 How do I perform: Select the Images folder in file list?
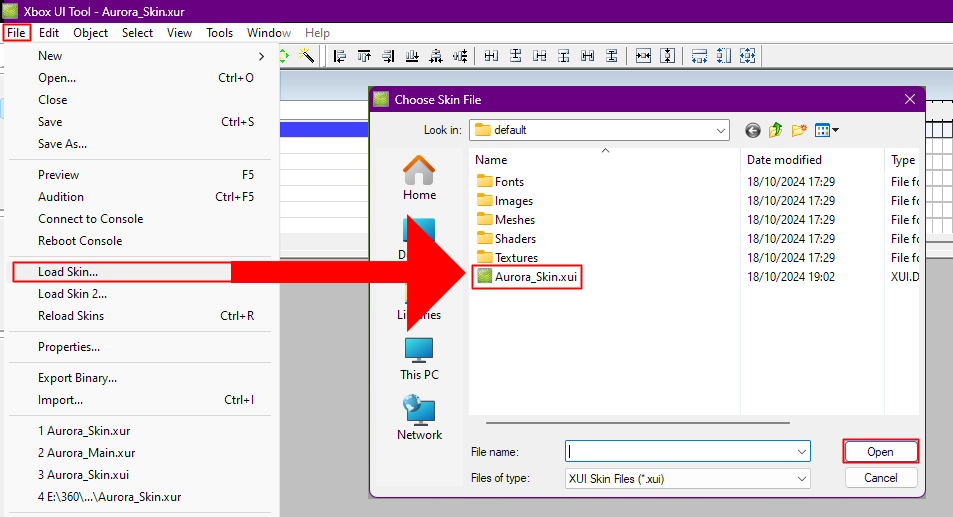pos(505,200)
